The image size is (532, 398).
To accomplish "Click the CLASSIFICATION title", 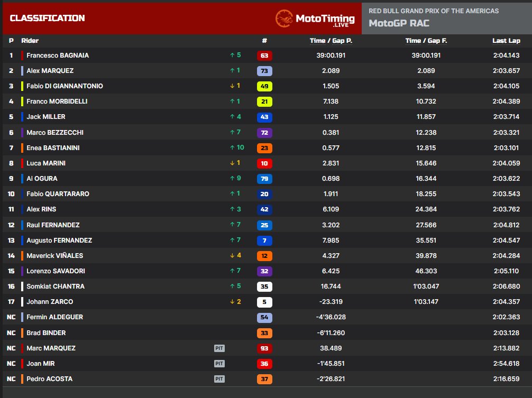I will (x=47, y=18).
